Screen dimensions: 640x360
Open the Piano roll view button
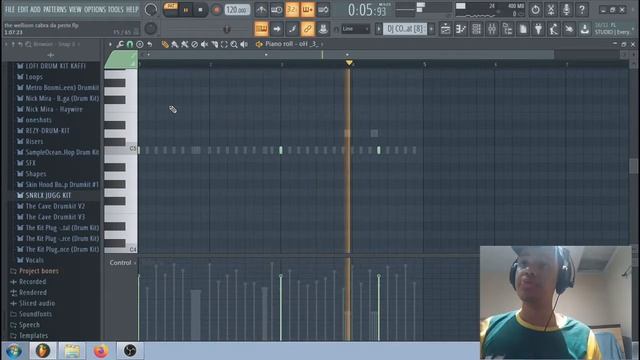(461, 29)
